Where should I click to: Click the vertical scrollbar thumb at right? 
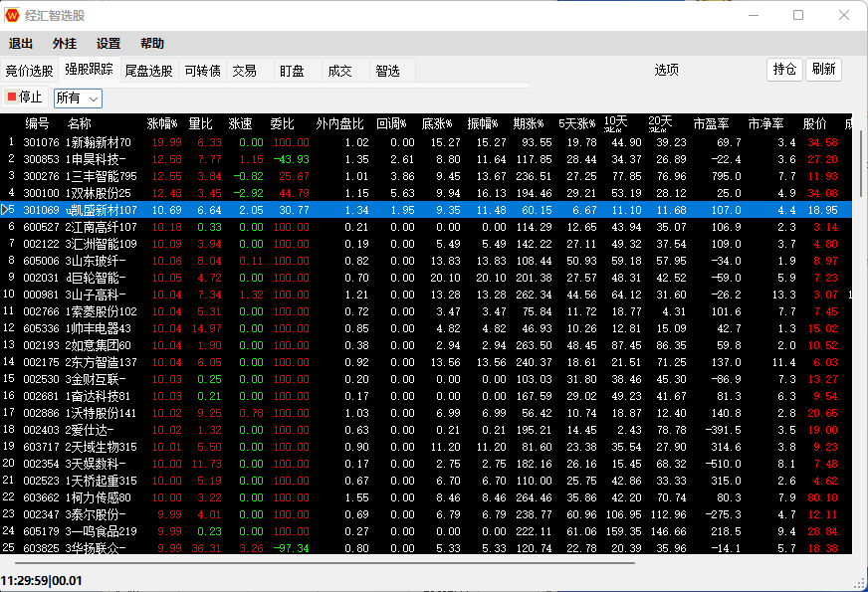(860, 162)
